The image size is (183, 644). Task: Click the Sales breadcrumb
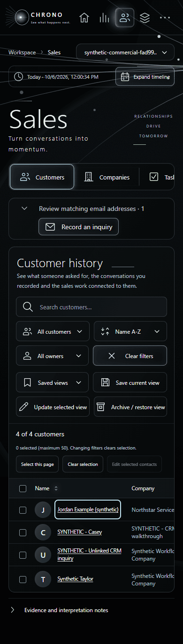(54, 52)
